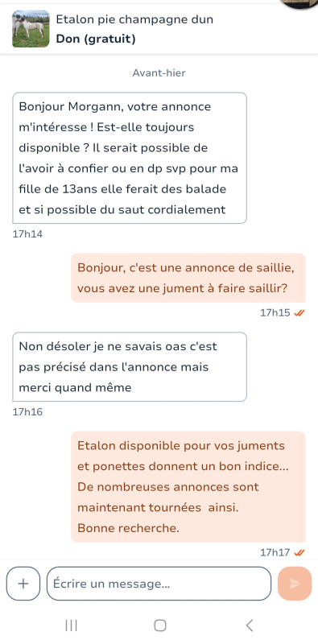Image resolution: width=318 pixels, height=644 pixels.
Task: Tap the Android recent apps button
Action: click(x=71, y=625)
